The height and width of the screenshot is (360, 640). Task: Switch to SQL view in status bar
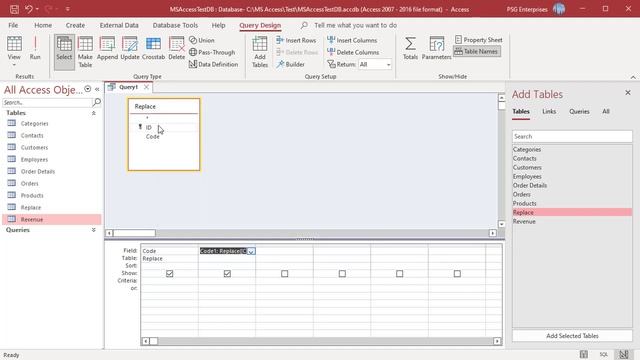[604, 354]
